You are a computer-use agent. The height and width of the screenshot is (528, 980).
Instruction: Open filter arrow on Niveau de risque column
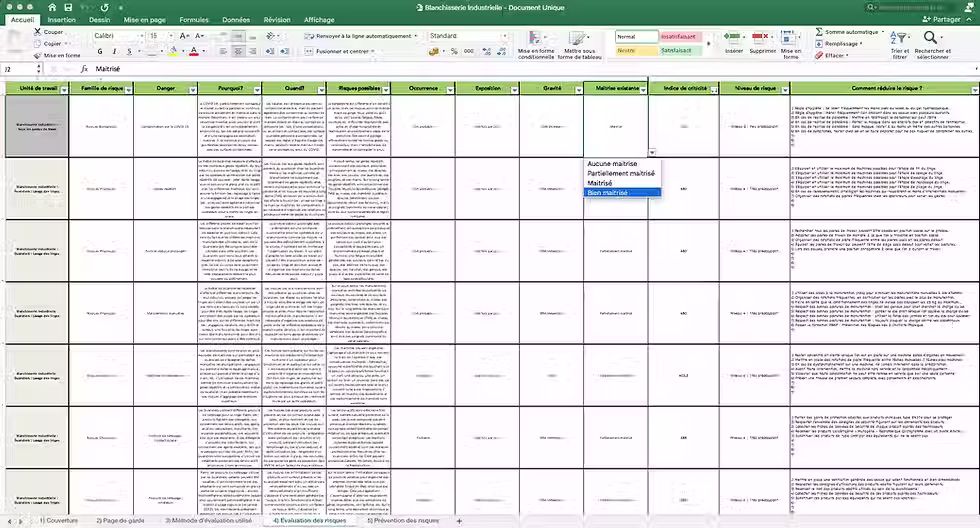(785, 90)
